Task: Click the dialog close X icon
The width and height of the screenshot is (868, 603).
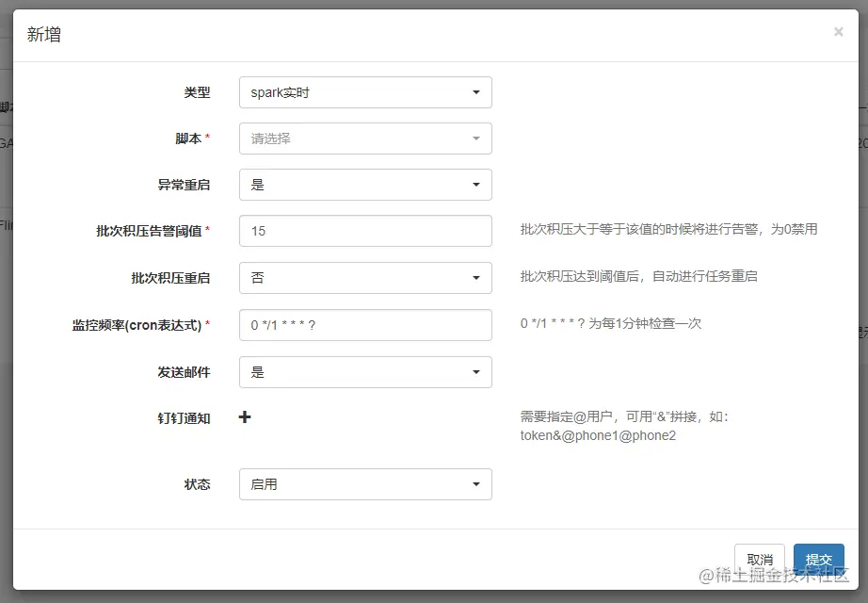Action: coord(838,31)
